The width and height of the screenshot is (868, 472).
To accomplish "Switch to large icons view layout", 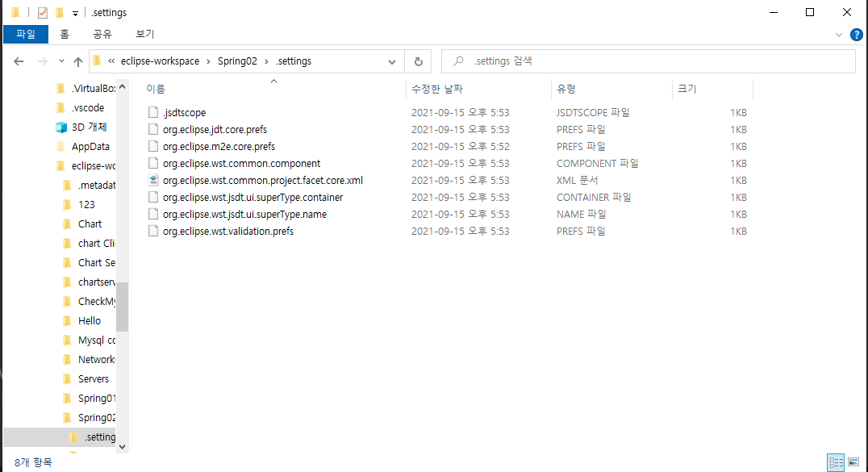I will point(853,462).
